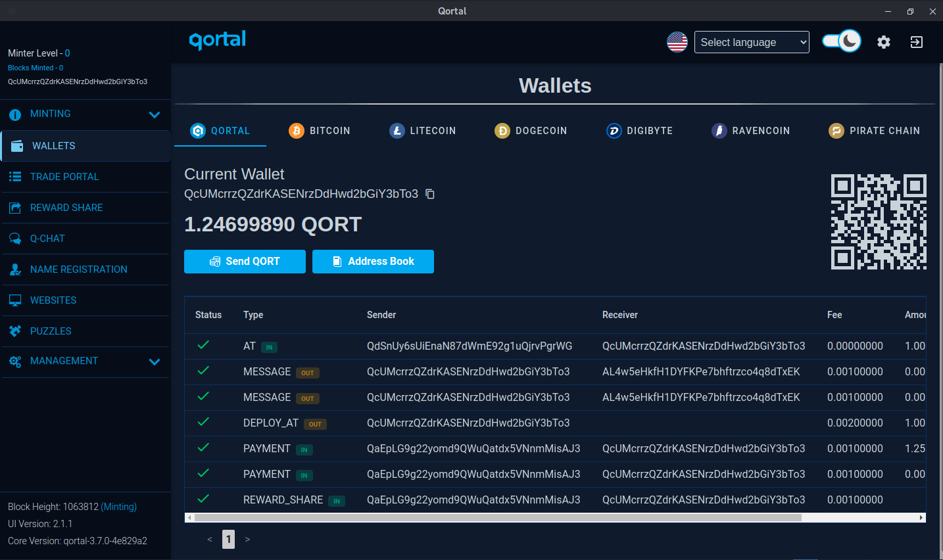Click the US flag language icon
This screenshot has height=560, width=943.
(x=677, y=42)
